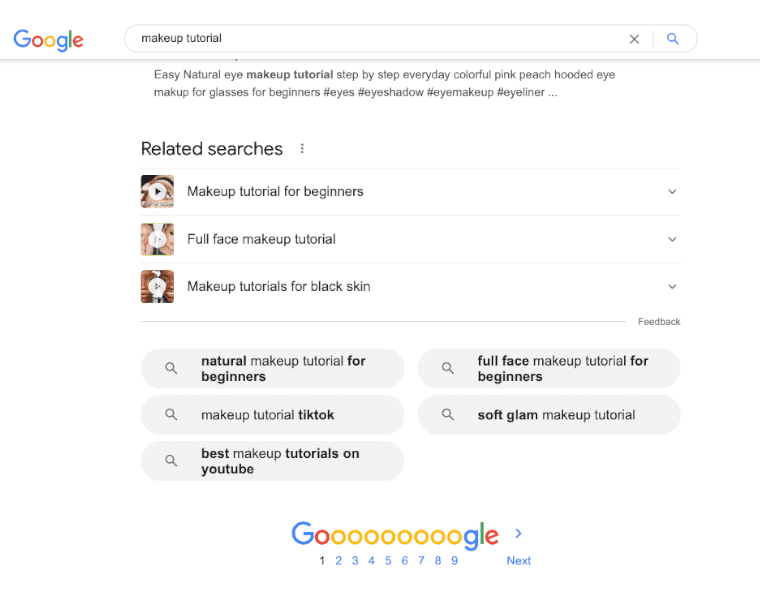Go to results page 2
Viewport: 760px width, 600px height.
[x=338, y=561]
